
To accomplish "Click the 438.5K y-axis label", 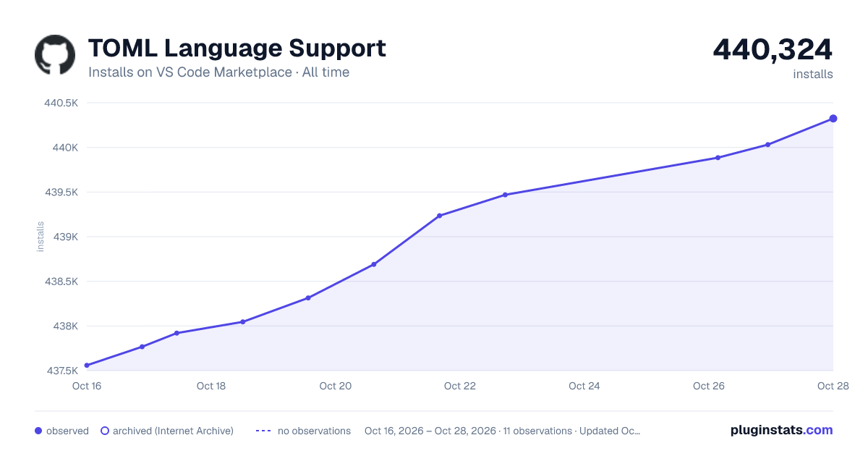I will pyautogui.click(x=61, y=282).
